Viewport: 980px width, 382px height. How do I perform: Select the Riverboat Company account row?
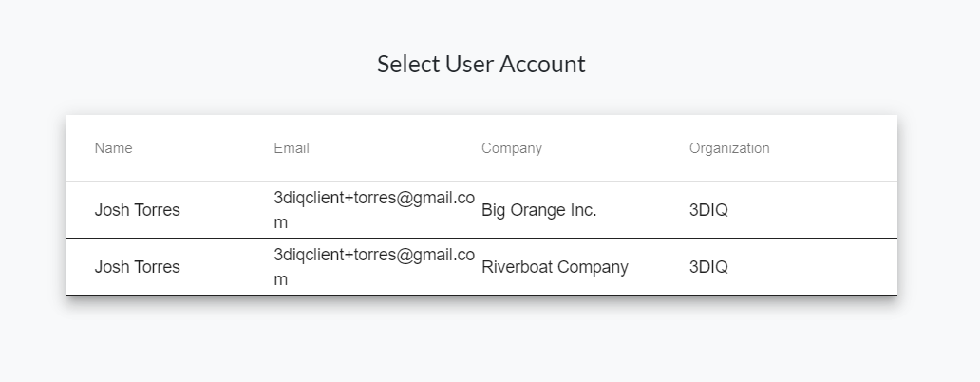click(481, 267)
